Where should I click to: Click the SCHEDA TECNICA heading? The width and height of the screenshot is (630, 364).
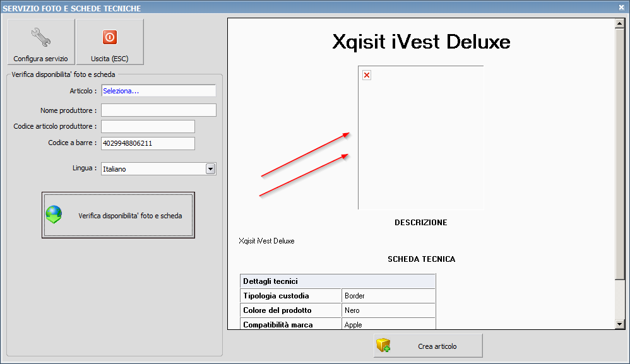(422, 259)
